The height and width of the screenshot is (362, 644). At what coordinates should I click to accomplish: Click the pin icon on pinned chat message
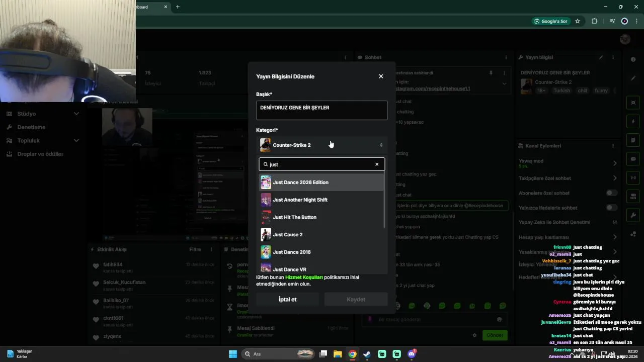tap(491, 73)
